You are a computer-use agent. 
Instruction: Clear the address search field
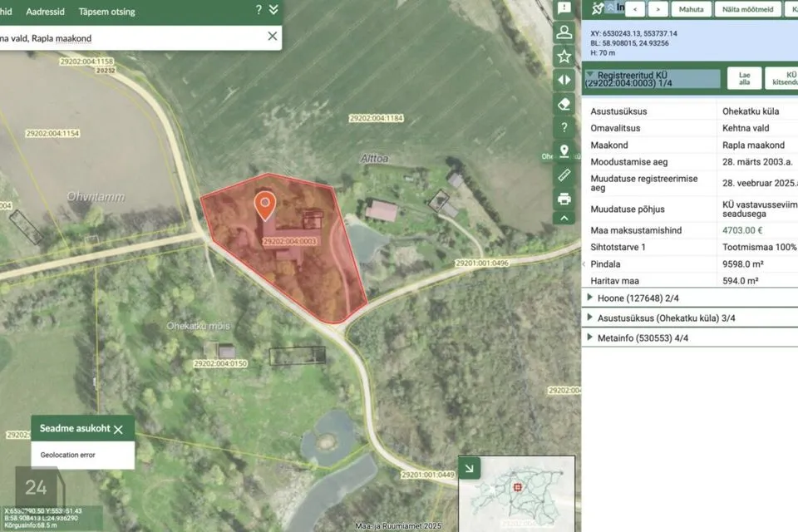tap(272, 36)
